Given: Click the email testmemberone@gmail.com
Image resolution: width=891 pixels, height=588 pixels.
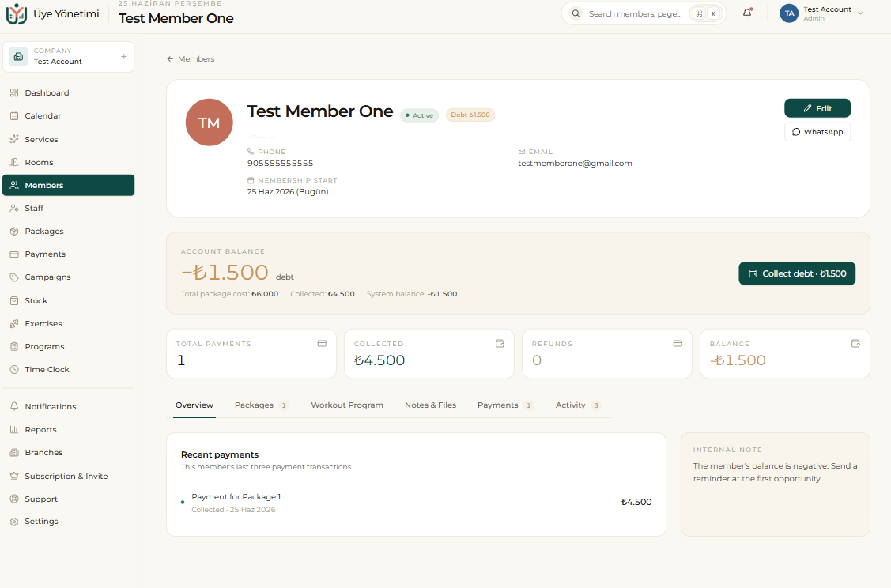Looking at the screenshot, I should 575,163.
